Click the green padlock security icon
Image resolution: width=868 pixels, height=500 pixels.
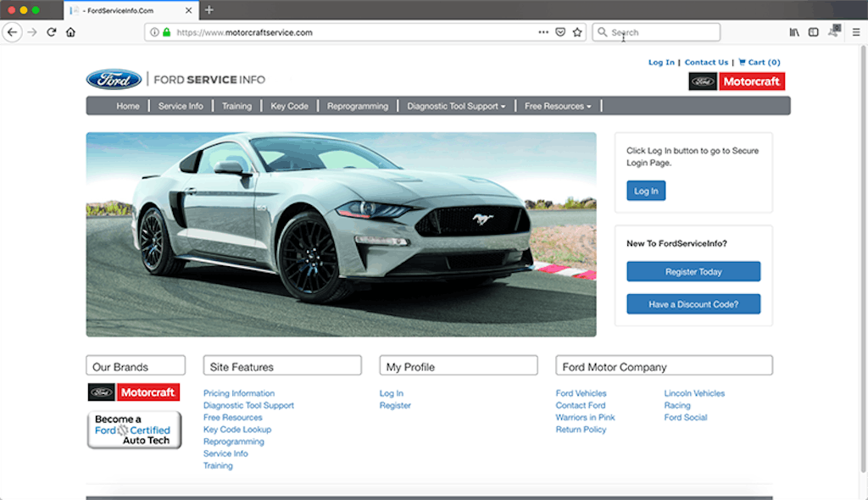167,32
